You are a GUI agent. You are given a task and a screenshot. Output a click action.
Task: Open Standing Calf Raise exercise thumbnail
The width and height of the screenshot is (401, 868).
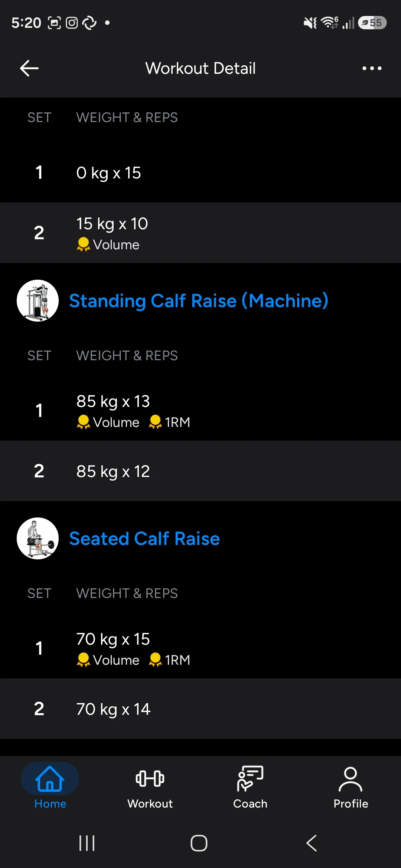coord(38,300)
